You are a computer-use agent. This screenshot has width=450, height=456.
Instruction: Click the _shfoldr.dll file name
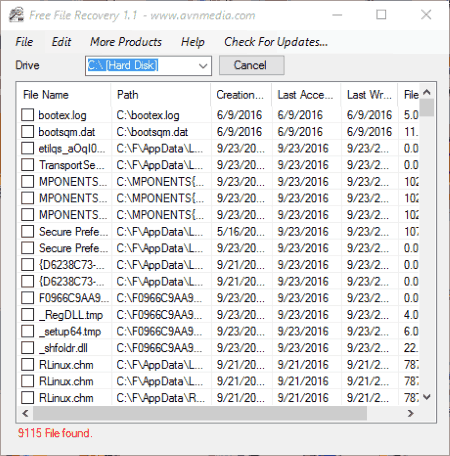63,349
